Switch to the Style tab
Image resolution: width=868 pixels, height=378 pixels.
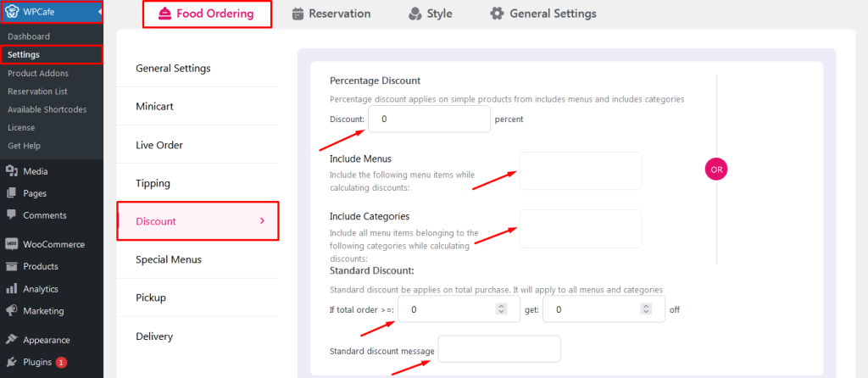tap(430, 14)
